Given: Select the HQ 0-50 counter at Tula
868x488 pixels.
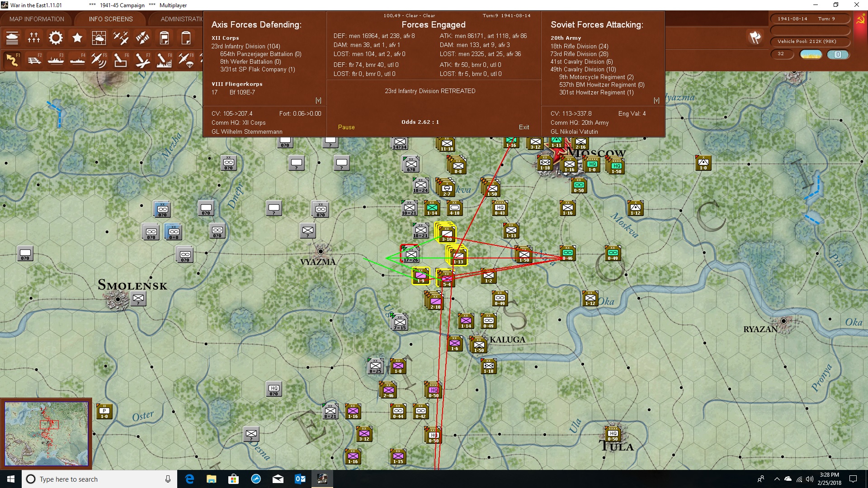Looking at the screenshot, I should point(613,434).
